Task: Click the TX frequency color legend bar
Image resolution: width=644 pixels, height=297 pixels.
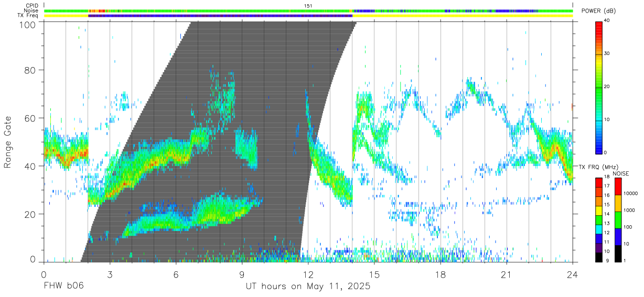Action: coord(598,220)
